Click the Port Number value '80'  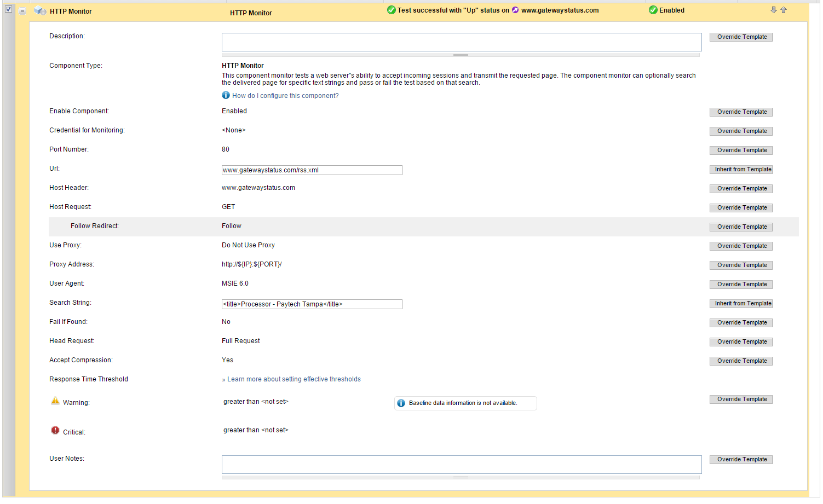[x=226, y=149]
